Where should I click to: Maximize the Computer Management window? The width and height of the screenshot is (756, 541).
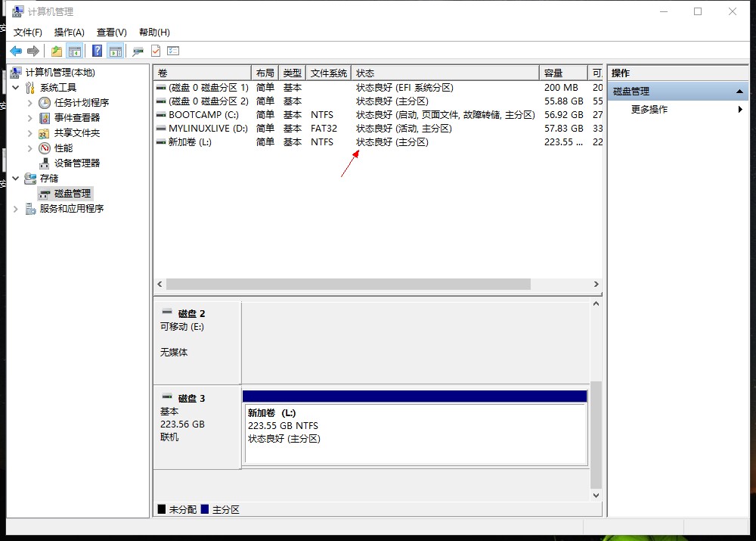(x=698, y=11)
